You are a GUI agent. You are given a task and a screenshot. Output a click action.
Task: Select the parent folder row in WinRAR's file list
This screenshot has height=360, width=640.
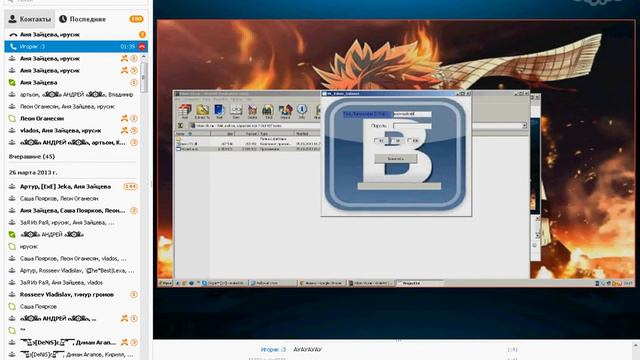click(248, 139)
